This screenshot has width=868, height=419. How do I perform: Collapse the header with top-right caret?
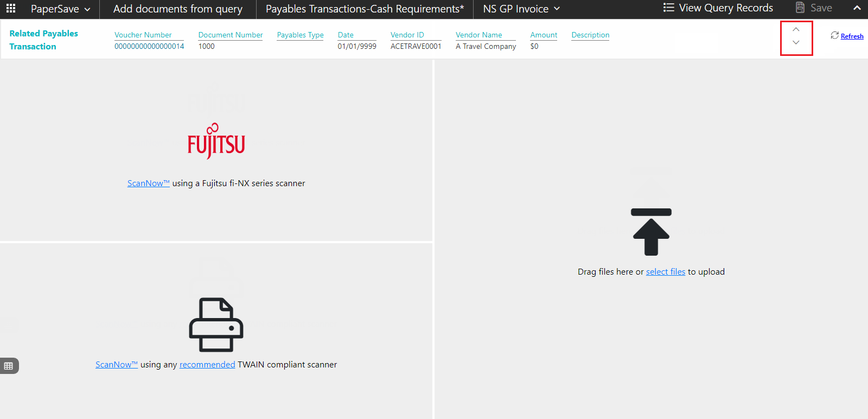(x=857, y=8)
